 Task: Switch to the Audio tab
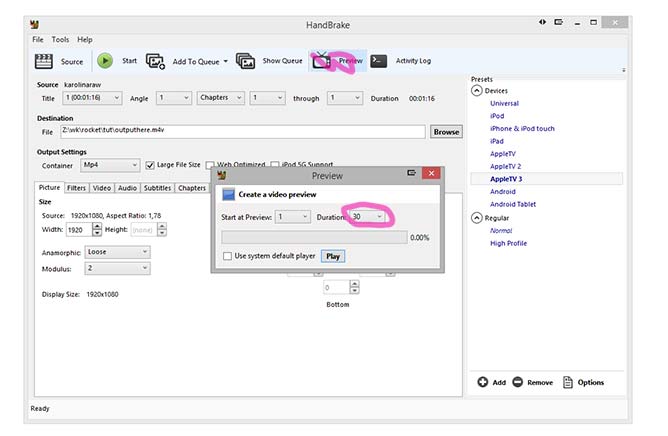click(127, 188)
